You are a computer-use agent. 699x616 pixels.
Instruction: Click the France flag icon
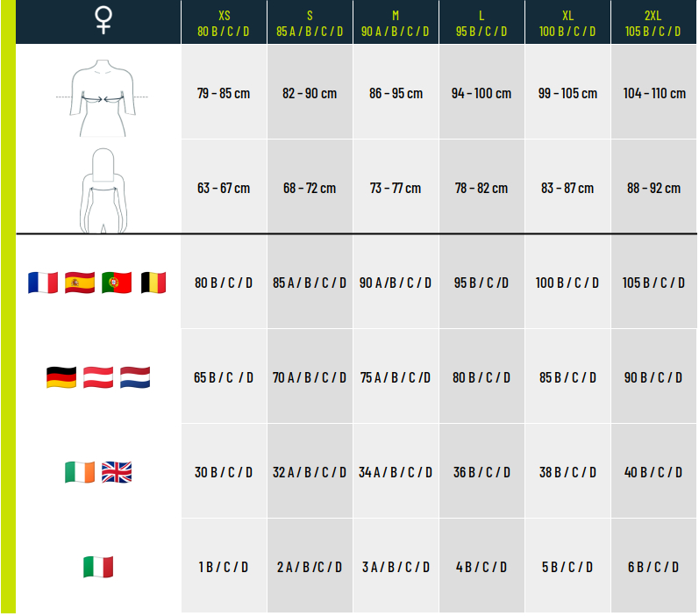click(x=43, y=283)
